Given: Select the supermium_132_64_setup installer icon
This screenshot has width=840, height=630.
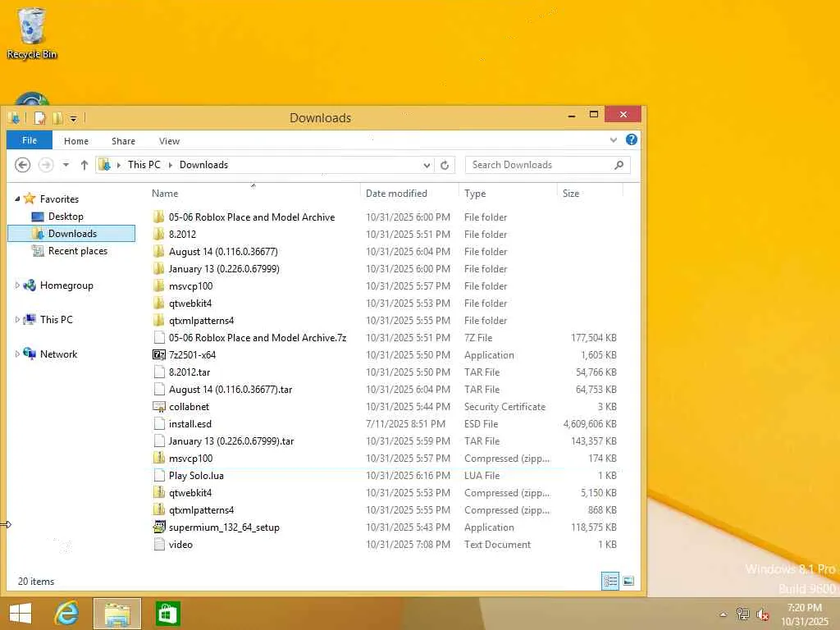Looking at the screenshot, I should 158,527.
